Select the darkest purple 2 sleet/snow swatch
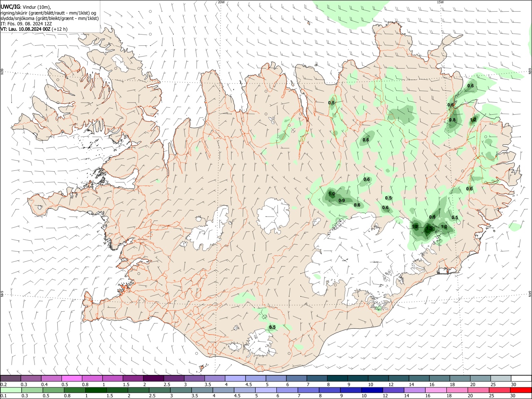532x399 pixels. [153, 378]
